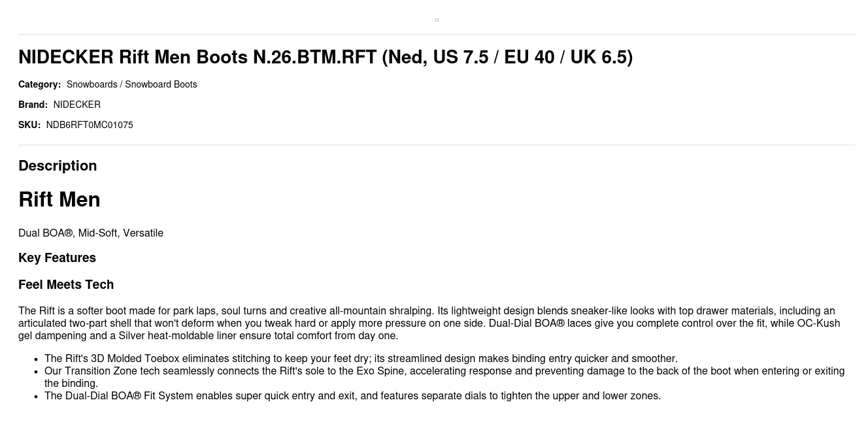Click the Key Features heading
Image resolution: width=868 pixels, height=432 pixels.
coord(57,258)
